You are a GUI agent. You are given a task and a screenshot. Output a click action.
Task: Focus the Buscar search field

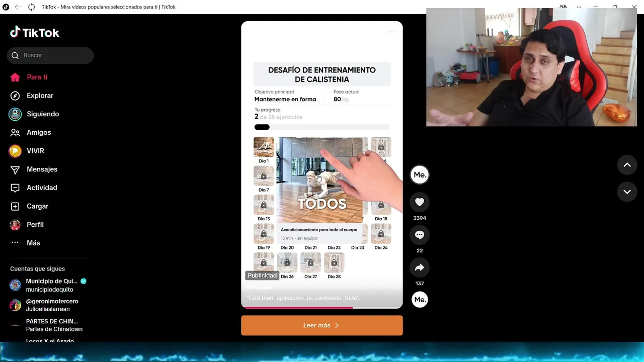tap(50, 55)
